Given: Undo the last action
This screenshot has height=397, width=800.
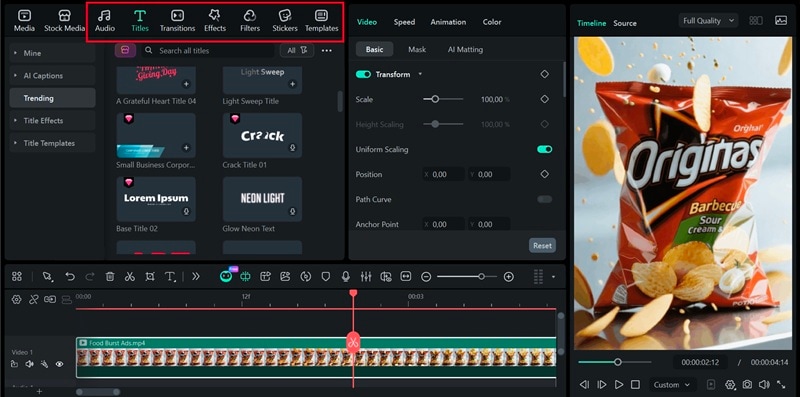Looking at the screenshot, I should (70, 277).
